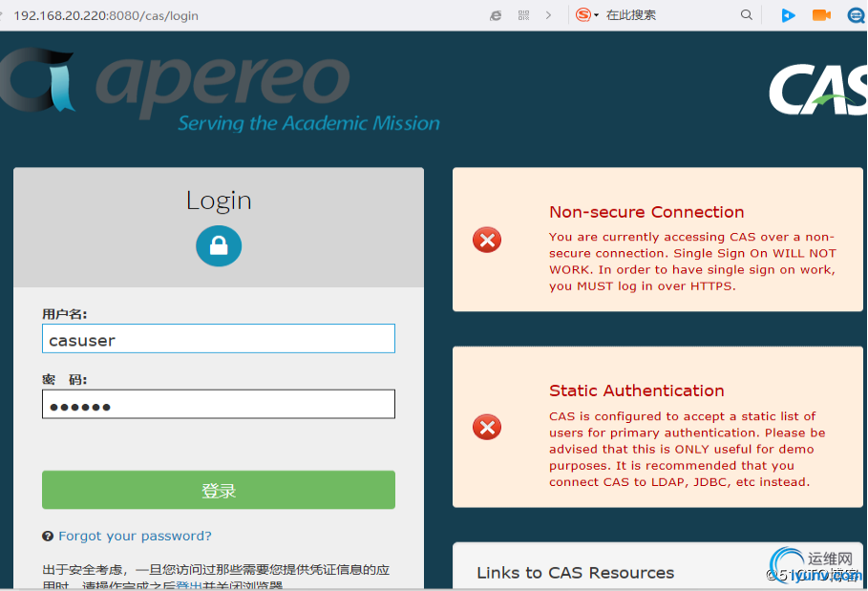Click the orange video camera icon
This screenshot has width=868, height=591.
coord(821,15)
